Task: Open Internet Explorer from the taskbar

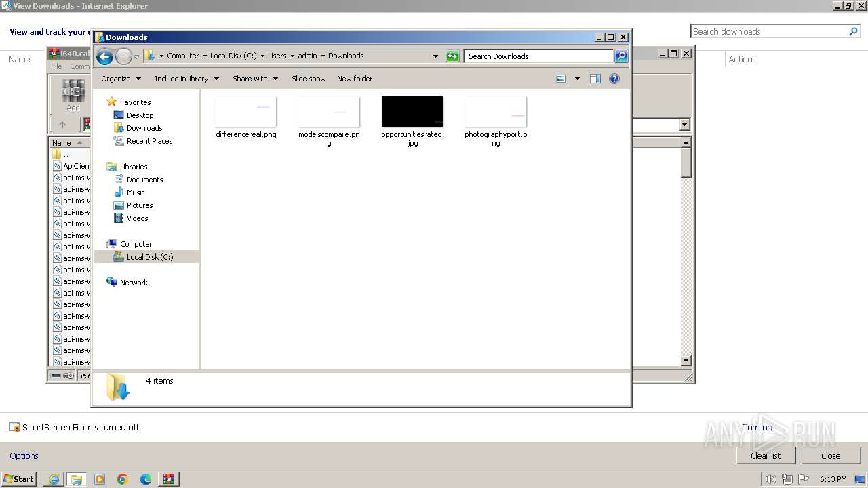Action: pos(54,479)
